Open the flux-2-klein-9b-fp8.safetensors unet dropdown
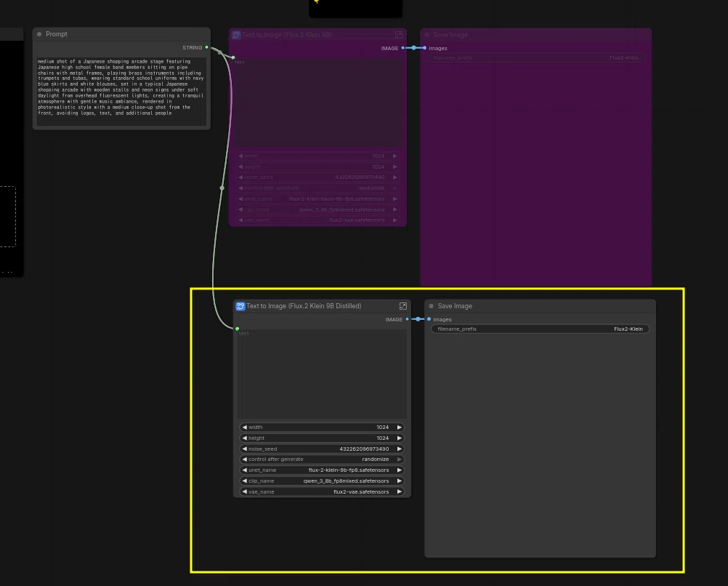Screen dimensions: 728x586 coord(322,470)
